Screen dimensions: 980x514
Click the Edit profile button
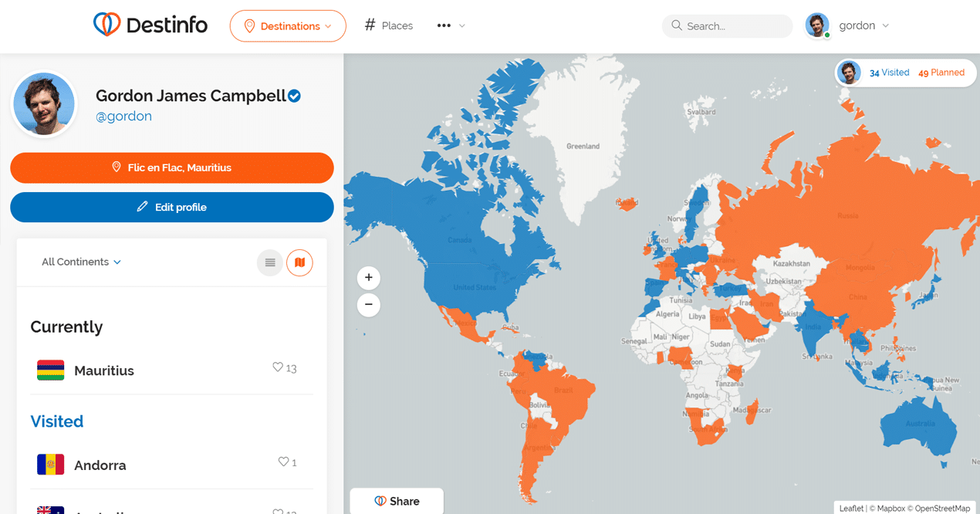coord(172,207)
